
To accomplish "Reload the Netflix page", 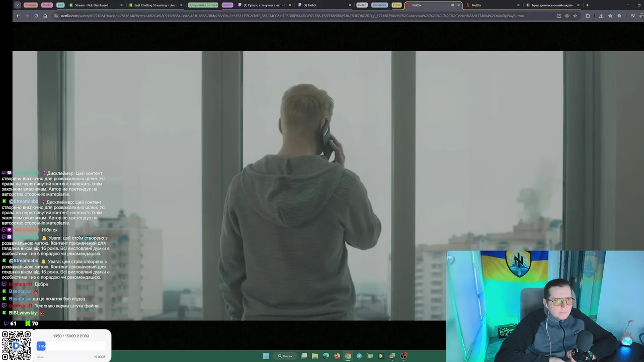I will coord(36,16).
